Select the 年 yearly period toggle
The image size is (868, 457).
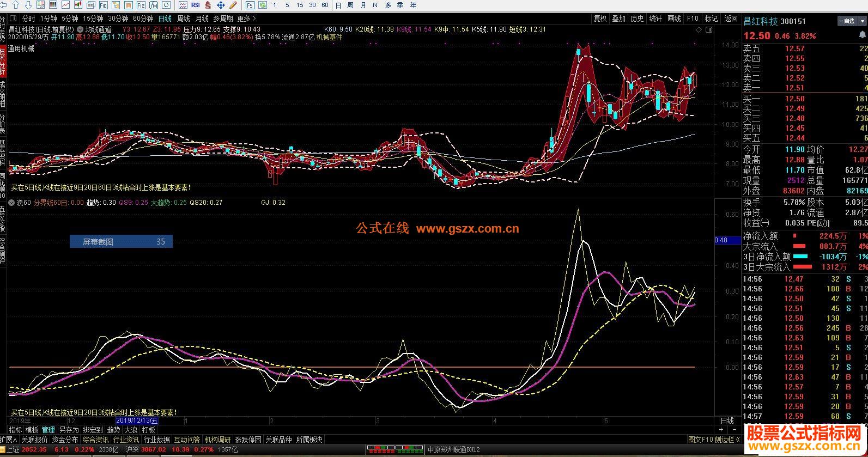[x=413, y=5]
